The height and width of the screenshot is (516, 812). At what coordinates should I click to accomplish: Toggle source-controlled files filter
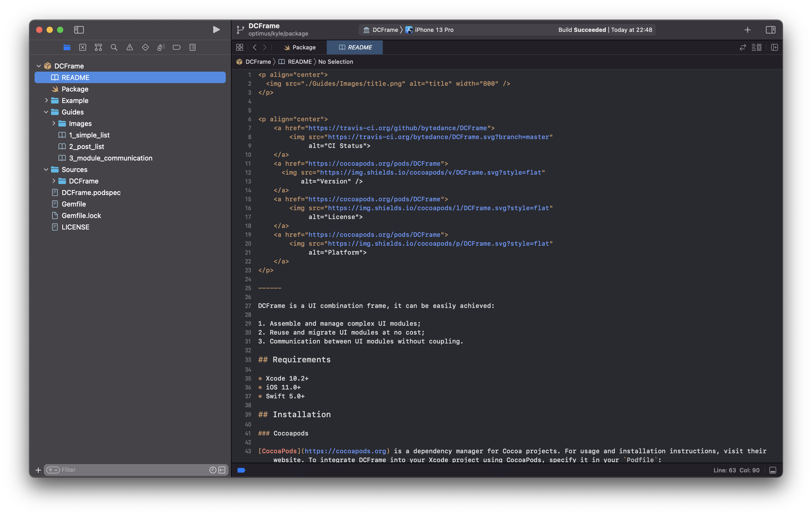tap(222, 469)
